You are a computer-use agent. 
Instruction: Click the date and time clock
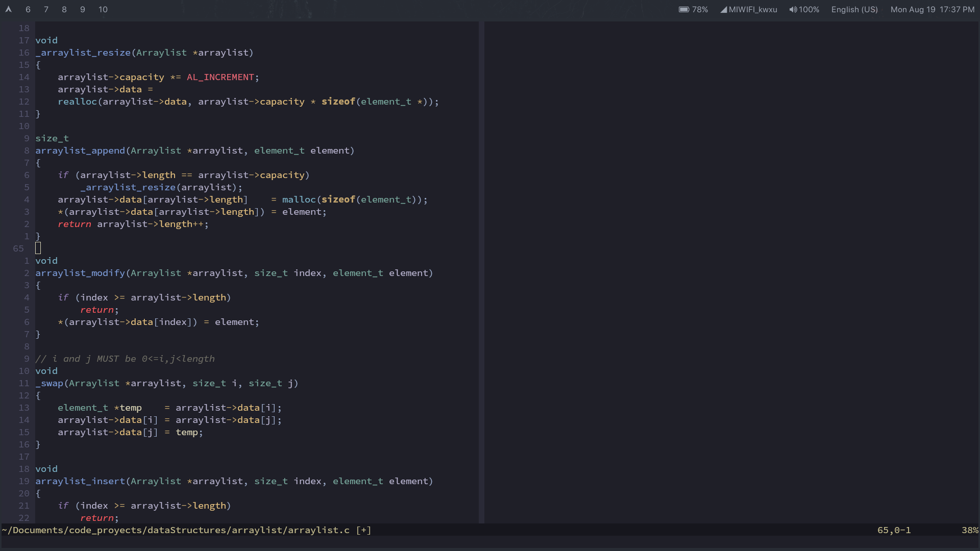pos(932,9)
